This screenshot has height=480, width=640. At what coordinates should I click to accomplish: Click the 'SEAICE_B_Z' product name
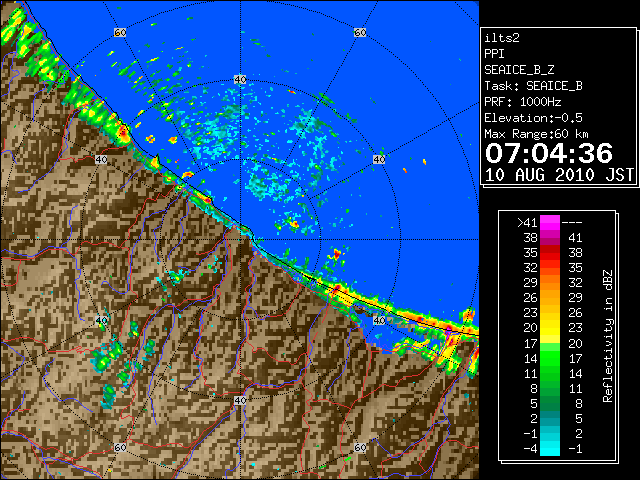pyautogui.click(x=519, y=70)
